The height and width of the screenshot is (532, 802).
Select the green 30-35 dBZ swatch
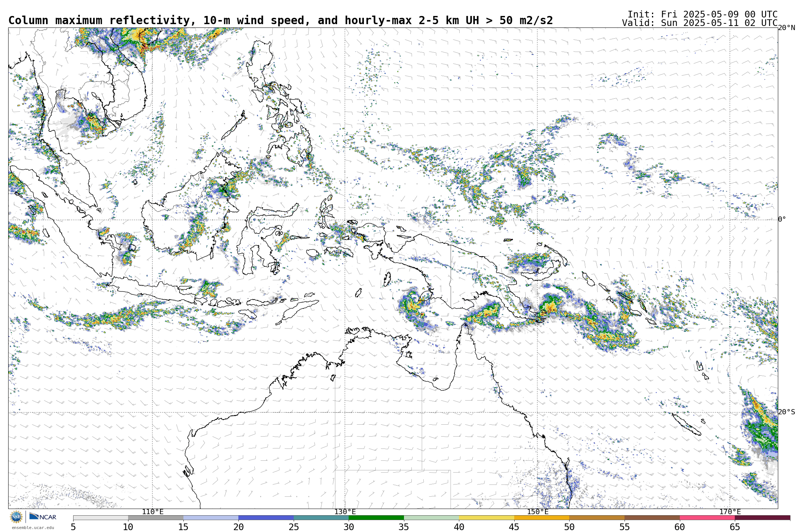pos(376,518)
